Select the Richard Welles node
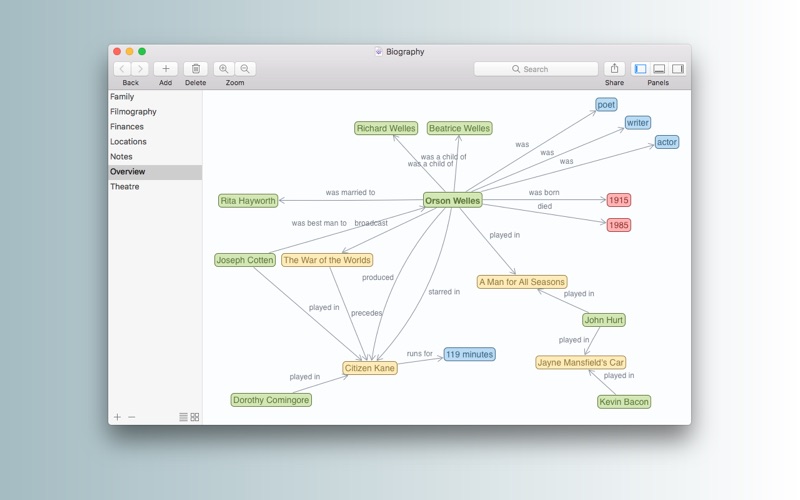Image resolution: width=800 pixels, height=500 pixels. coord(386,128)
